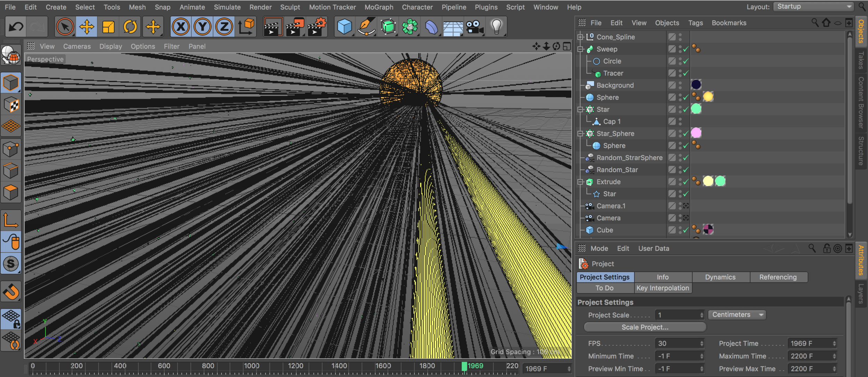Collapse the Extrude object hierarchy

(580, 182)
